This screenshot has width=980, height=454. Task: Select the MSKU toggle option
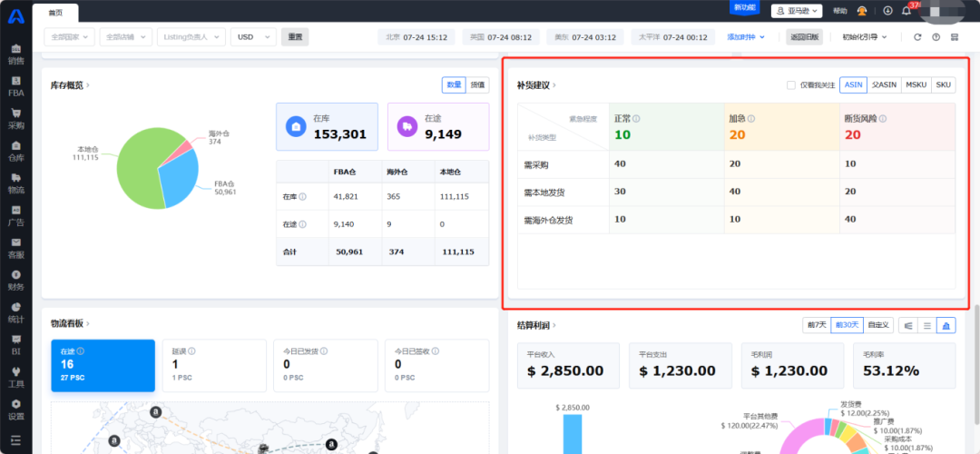coord(916,84)
